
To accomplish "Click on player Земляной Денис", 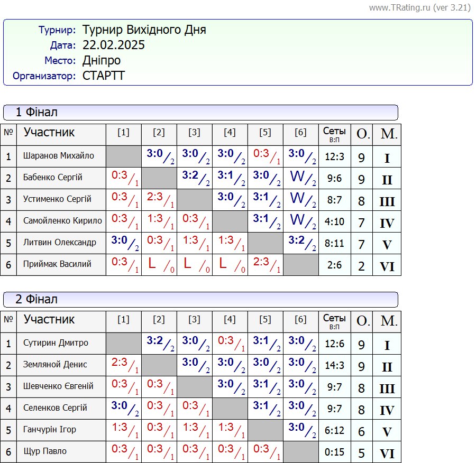I will [55, 365].
